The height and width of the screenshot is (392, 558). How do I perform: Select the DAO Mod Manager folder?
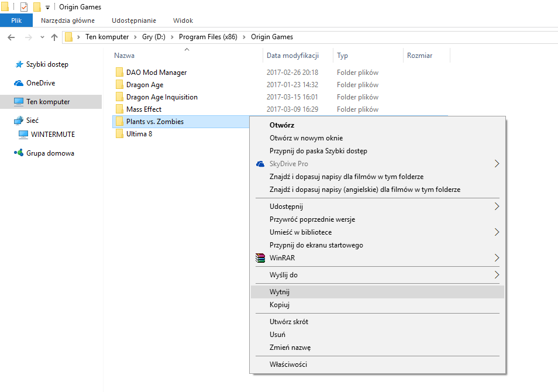pyautogui.click(x=156, y=73)
